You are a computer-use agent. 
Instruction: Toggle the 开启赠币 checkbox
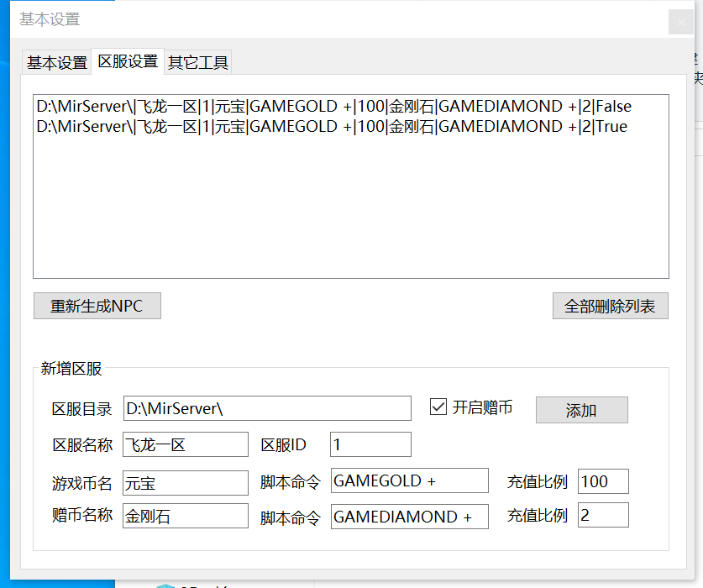point(438,407)
